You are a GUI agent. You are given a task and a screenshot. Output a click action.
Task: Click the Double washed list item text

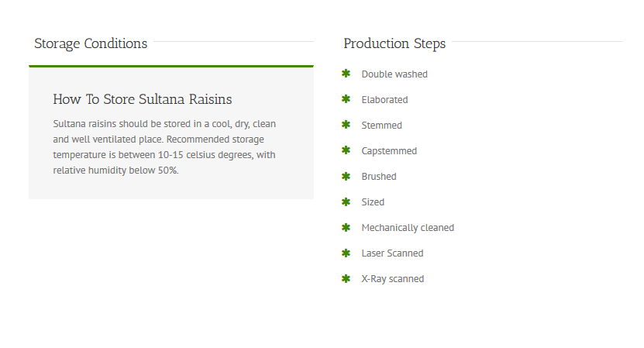[394, 74]
